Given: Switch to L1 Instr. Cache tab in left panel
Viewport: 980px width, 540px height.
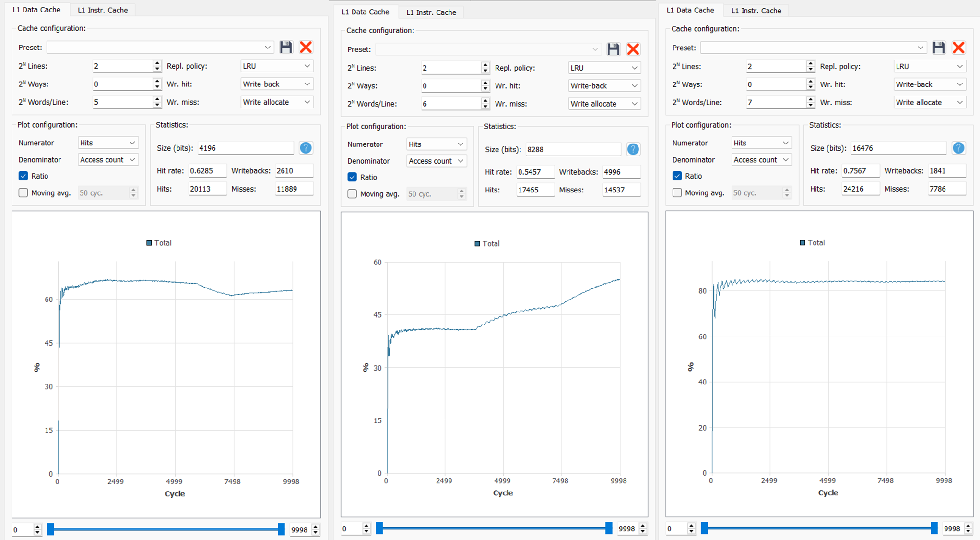Looking at the screenshot, I should (103, 10).
